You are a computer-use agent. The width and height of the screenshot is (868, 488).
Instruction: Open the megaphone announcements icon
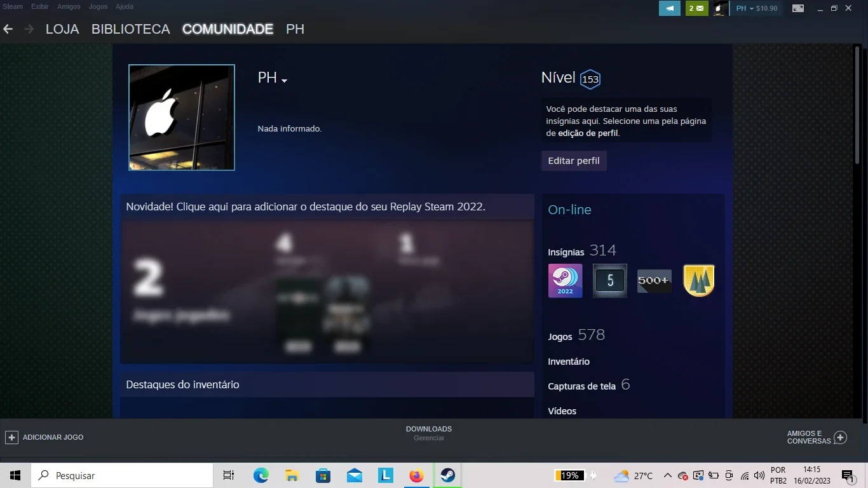tap(670, 8)
